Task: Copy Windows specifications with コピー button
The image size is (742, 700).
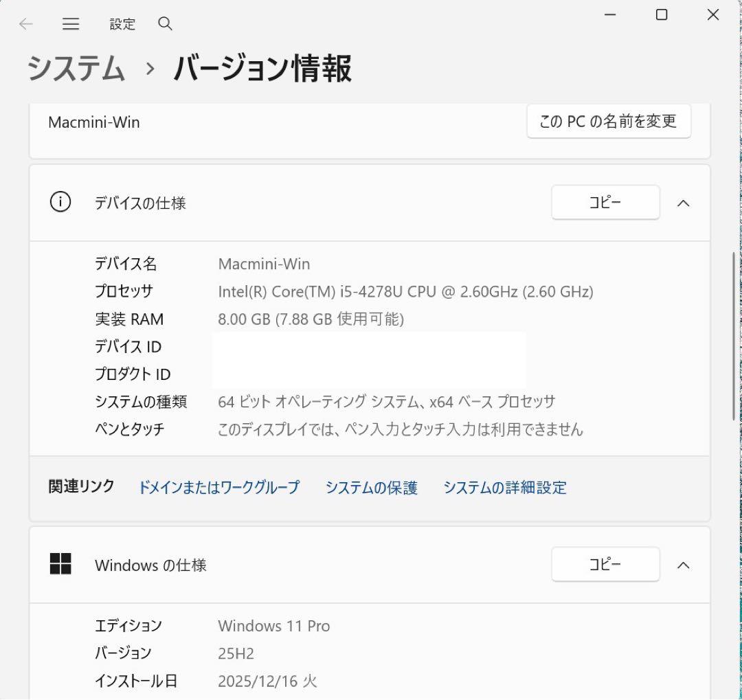Action: pyautogui.click(x=605, y=564)
